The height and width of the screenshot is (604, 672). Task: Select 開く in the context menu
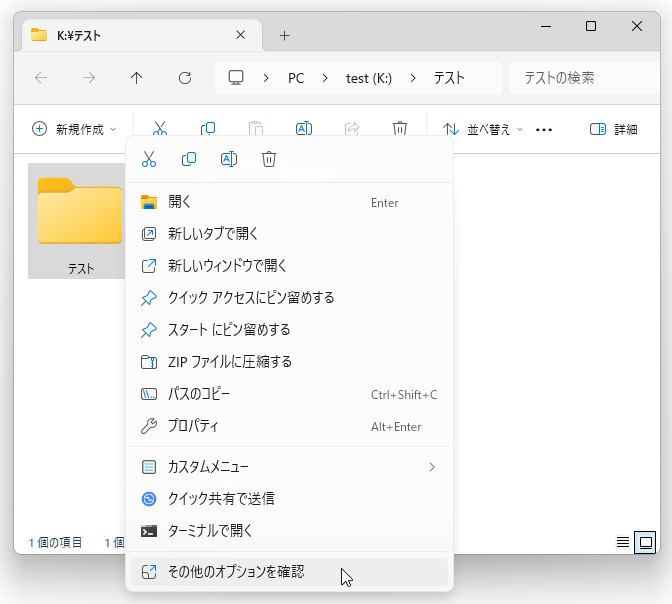[290, 202]
